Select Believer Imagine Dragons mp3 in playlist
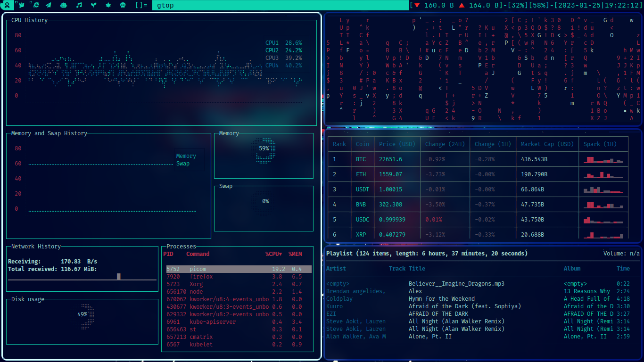This screenshot has width=644, height=362. 456,284
